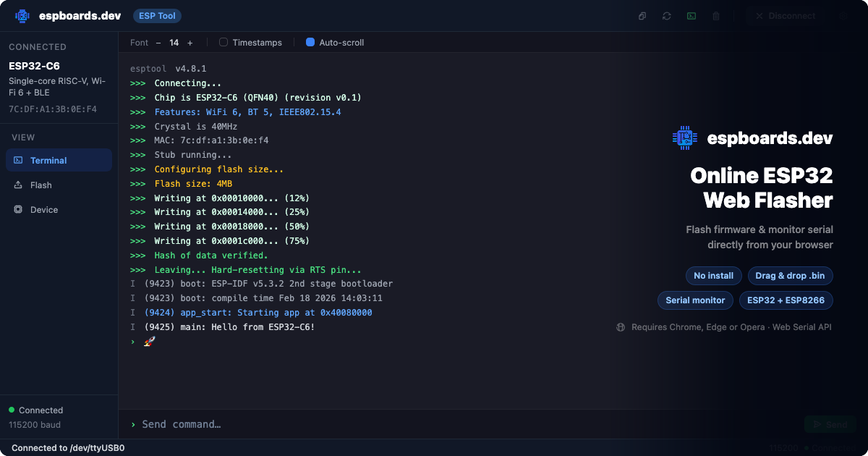Decrease font size with minus button
This screenshot has width=868, height=456.
click(x=158, y=43)
